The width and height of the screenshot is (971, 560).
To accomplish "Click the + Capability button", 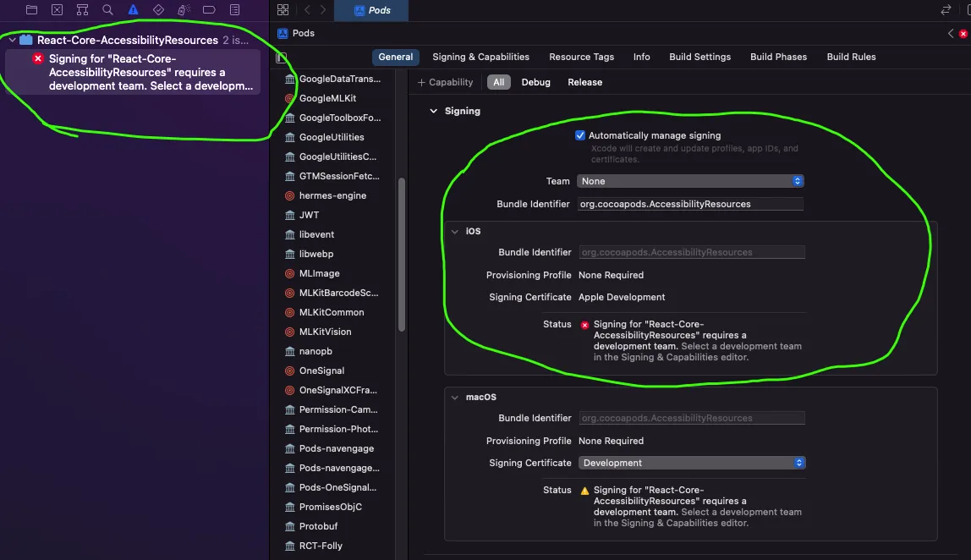I will [x=445, y=82].
